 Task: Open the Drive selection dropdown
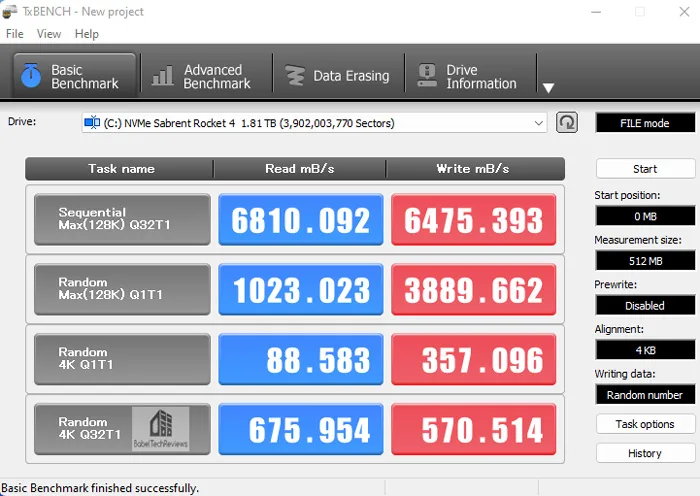[314, 123]
